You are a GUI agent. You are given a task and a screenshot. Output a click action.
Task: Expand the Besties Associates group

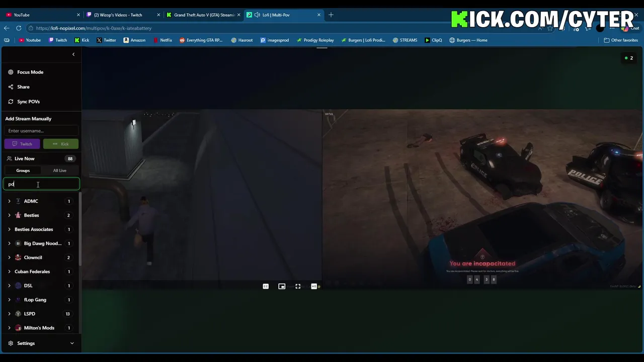tap(9, 229)
